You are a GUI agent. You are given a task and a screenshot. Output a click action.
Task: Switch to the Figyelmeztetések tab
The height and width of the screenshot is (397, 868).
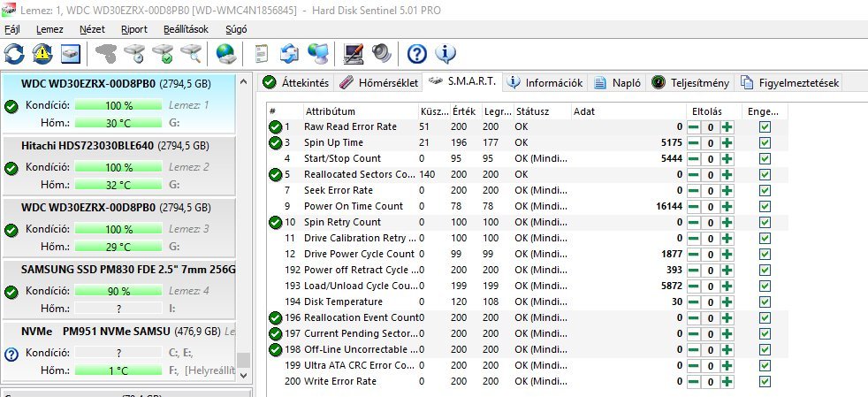pos(789,82)
